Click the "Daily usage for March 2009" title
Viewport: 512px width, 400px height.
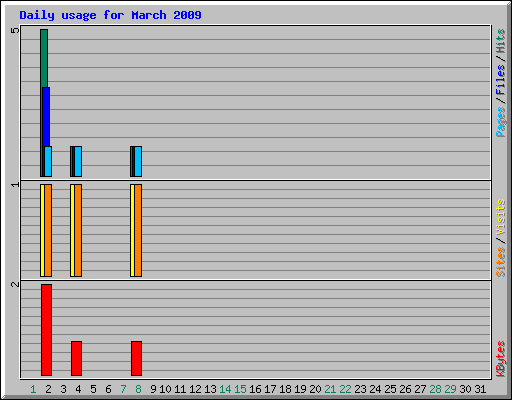click(110, 15)
